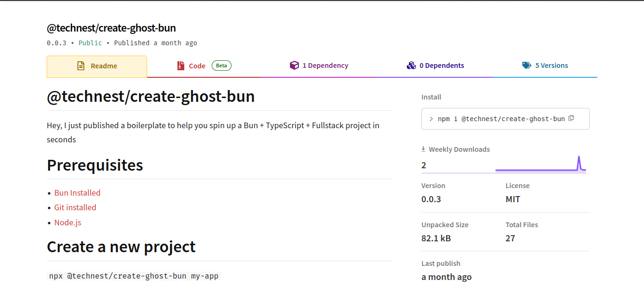Follow the Bun Installed link
Image resolution: width=644 pixels, height=288 pixels.
pos(77,192)
